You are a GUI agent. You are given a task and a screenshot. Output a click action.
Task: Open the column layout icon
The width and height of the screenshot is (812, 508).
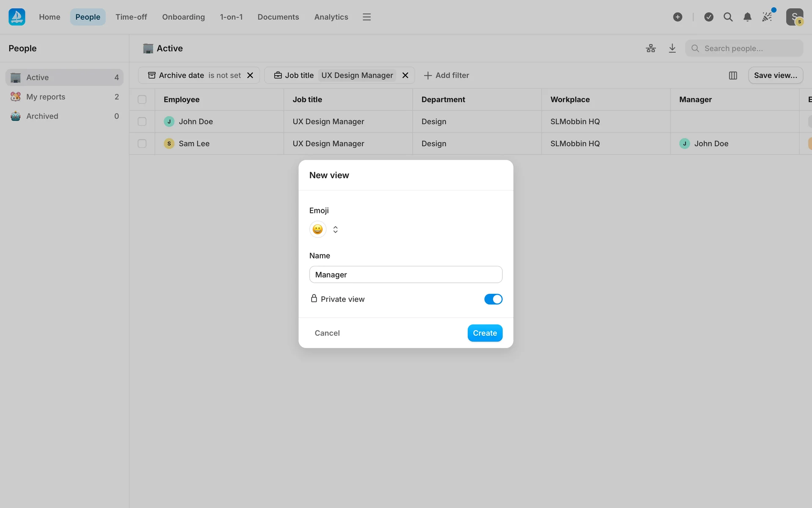pyautogui.click(x=733, y=75)
